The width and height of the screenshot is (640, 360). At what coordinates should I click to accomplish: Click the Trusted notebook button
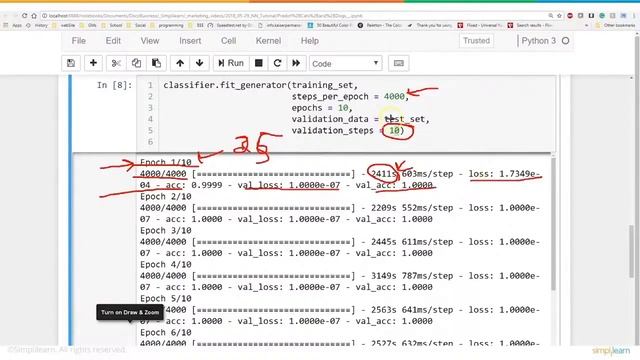(x=476, y=41)
